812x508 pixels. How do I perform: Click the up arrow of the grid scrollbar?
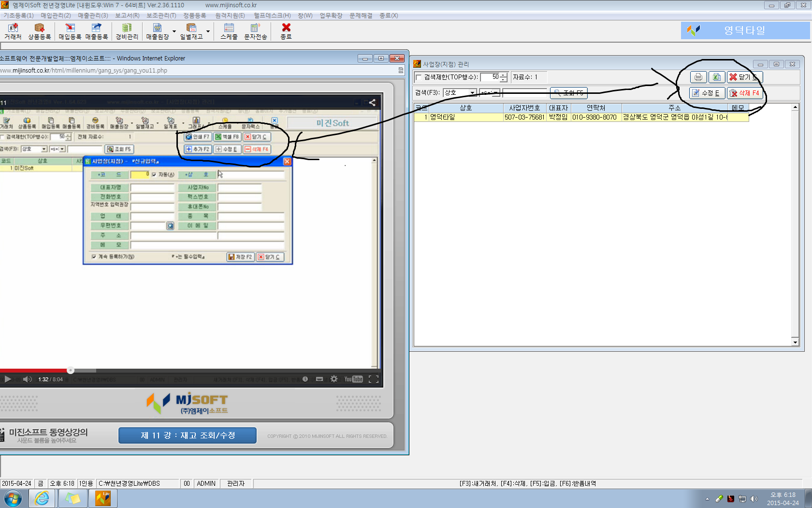point(795,107)
